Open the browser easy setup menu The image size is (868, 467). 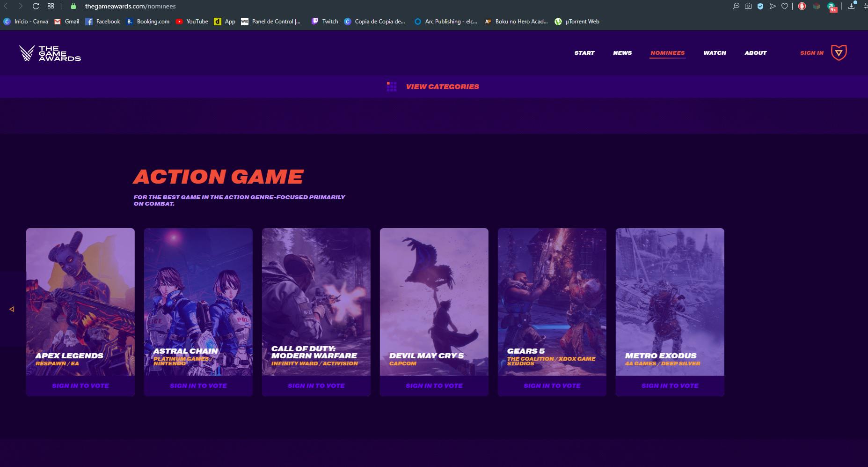[865, 6]
